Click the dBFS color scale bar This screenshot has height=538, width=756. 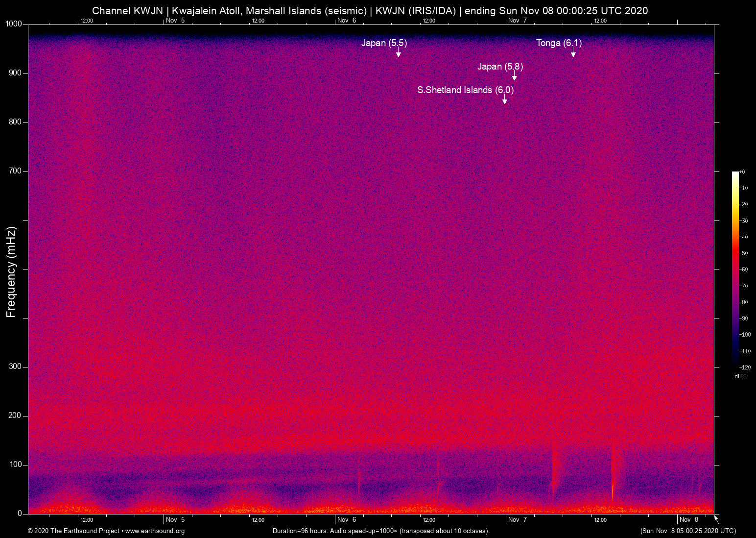tap(735, 269)
